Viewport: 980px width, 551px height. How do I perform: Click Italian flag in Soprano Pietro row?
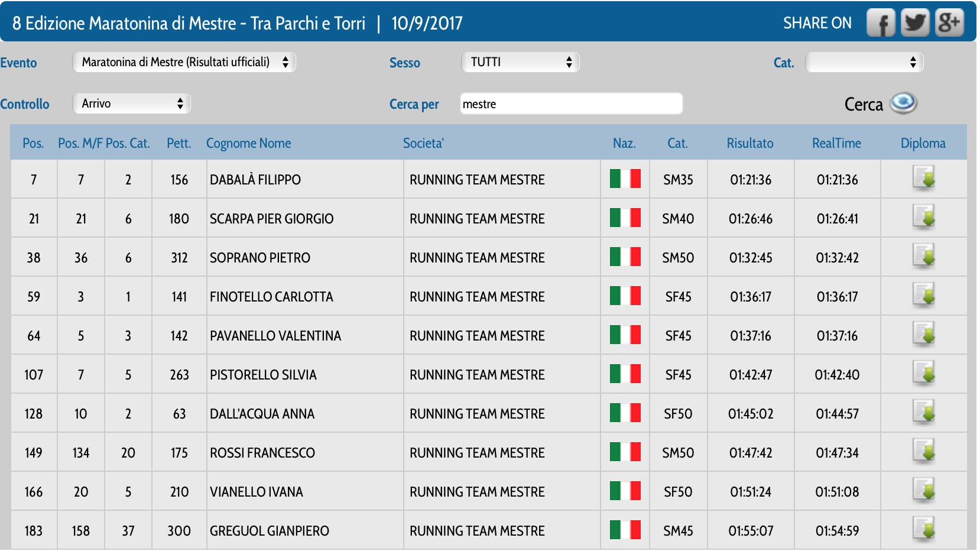pos(625,257)
